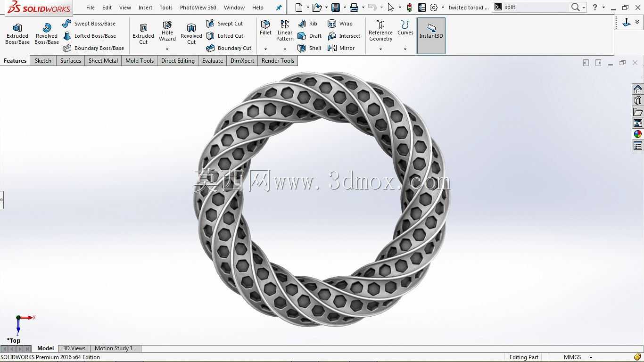644x362 pixels.
Task: Open the Insert menu
Action: [145, 8]
